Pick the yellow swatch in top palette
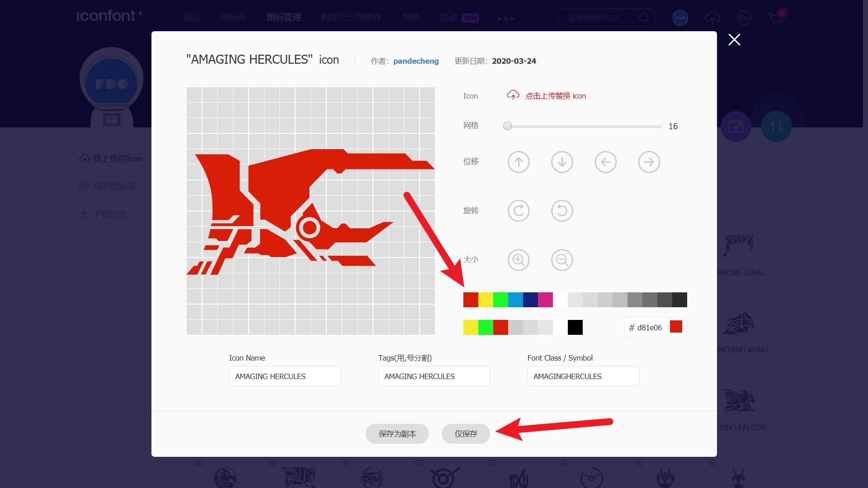The height and width of the screenshot is (488, 868). pos(486,300)
